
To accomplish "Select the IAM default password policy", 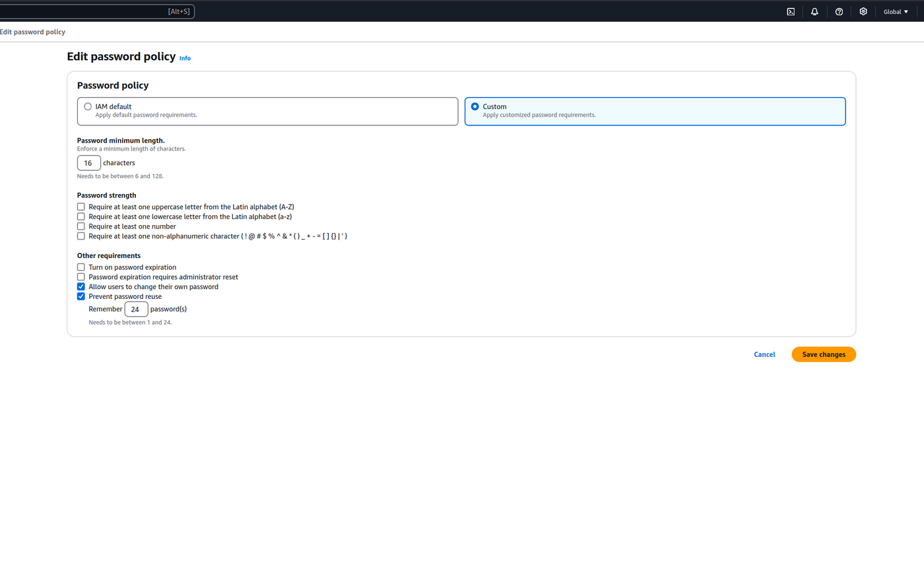I will tap(88, 107).
